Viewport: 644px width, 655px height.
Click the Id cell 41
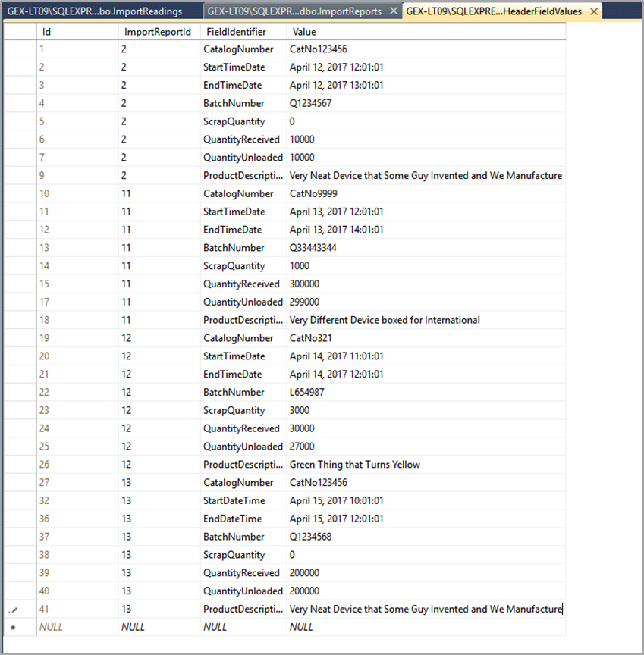pos(77,609)
